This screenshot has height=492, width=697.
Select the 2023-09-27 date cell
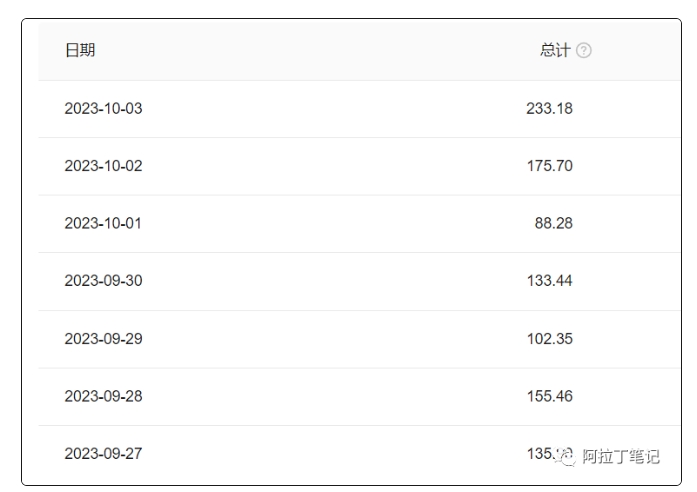pos(103,454)
